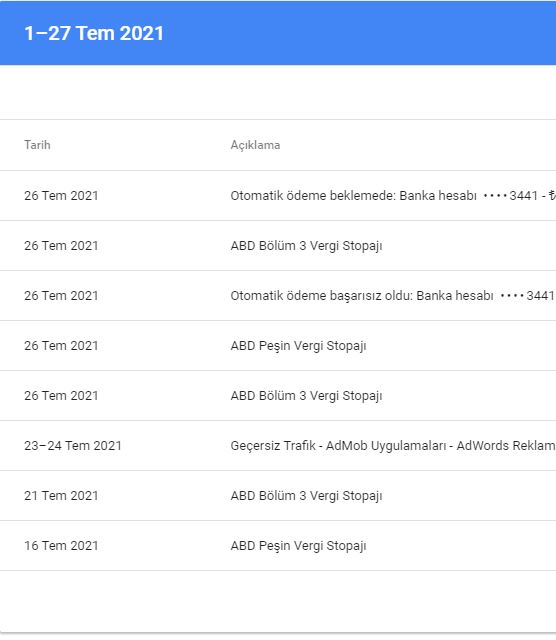Click the 21 Tem 2021 date
This screenshot has width=556, height=640.
61,496
